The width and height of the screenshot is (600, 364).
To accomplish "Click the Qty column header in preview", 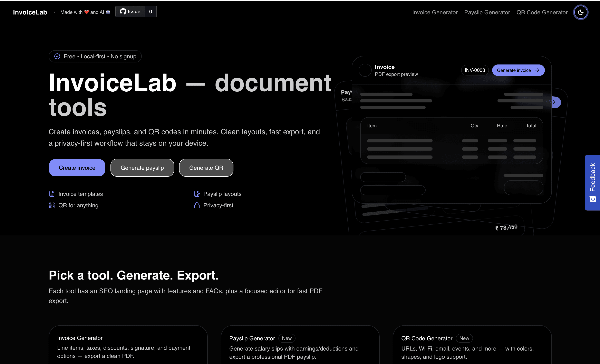I will 474,125.
